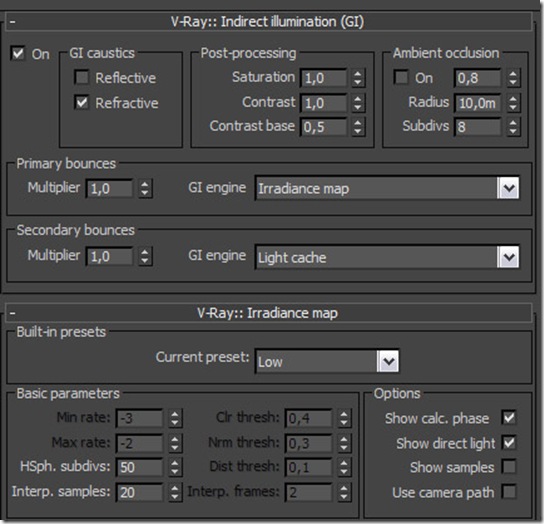Open the Primary bounces GI engine dropdown
The height and width of the screenshot is (524, 544).
click(x=387, y=188)
